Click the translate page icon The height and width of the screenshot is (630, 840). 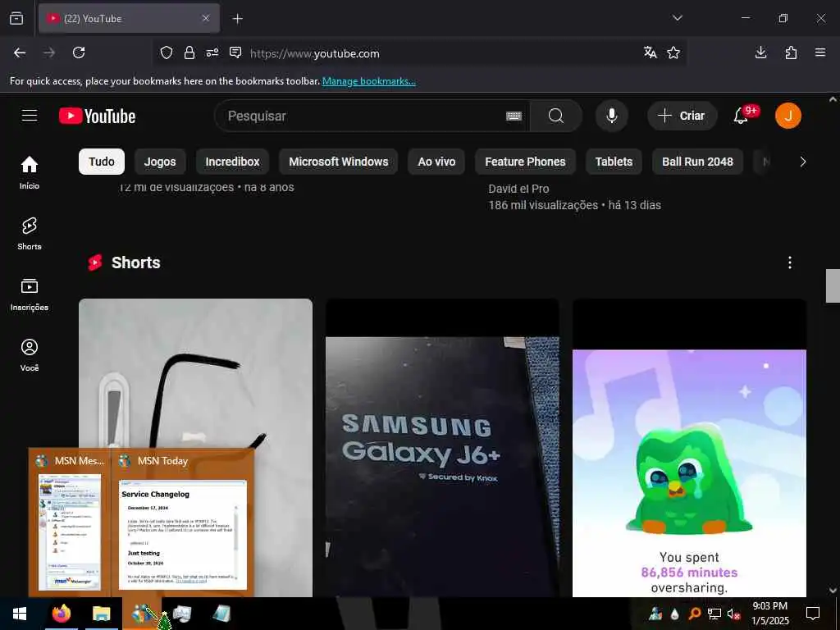pyautogui.click(x=651, y=52)
